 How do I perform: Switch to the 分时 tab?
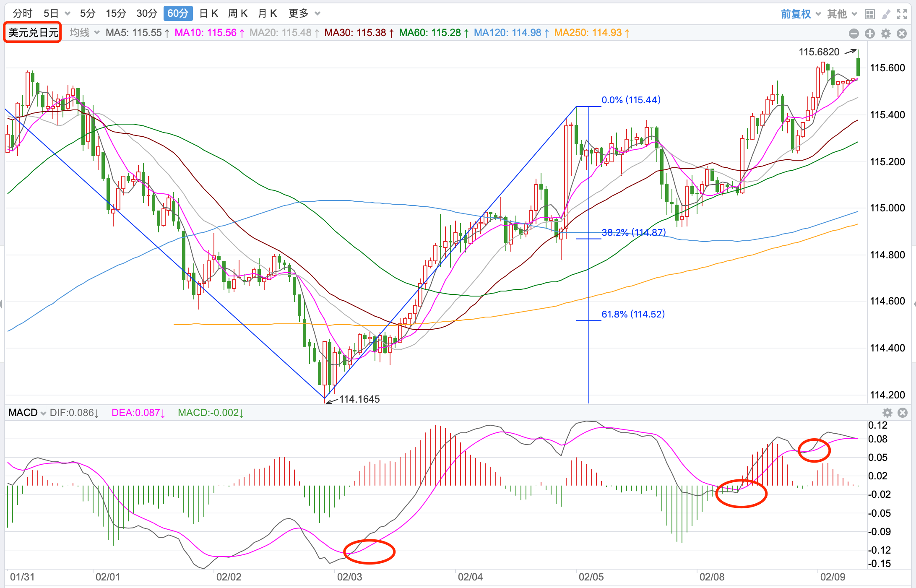pyautogui.click(x=22, y=13)
